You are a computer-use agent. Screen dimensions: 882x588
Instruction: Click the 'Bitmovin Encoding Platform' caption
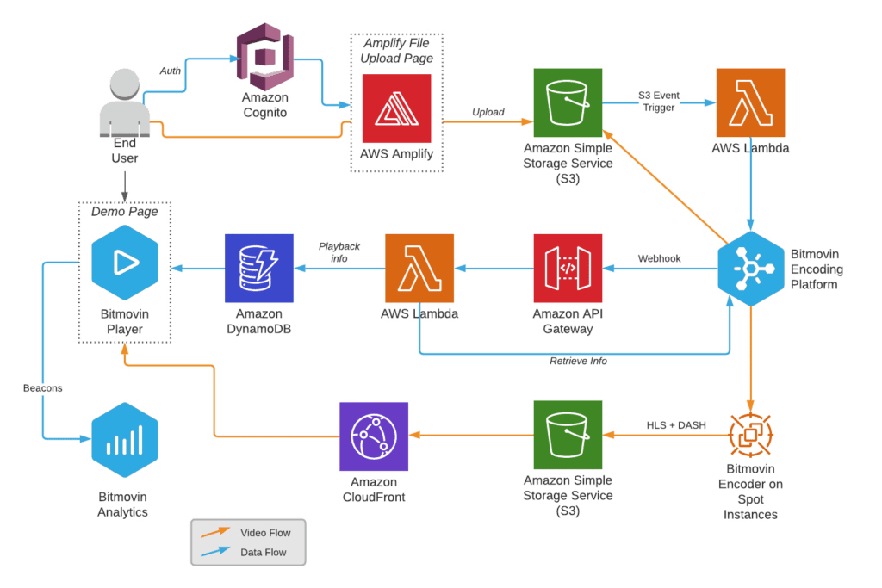(817, 269)
